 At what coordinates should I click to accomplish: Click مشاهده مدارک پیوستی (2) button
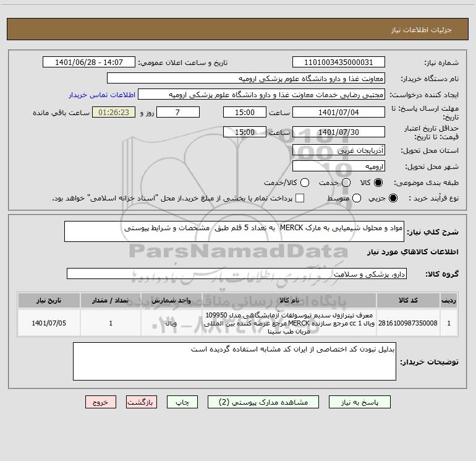(263, 402)
